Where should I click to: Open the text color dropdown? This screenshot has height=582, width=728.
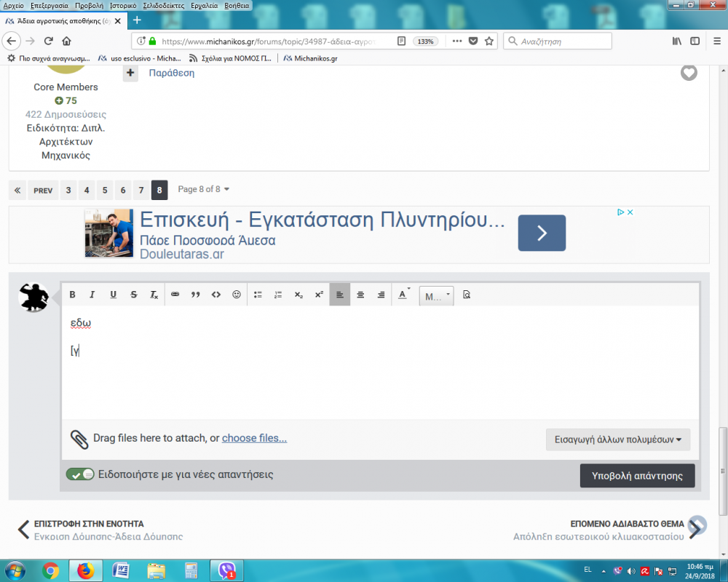click(x=403, y=295)
